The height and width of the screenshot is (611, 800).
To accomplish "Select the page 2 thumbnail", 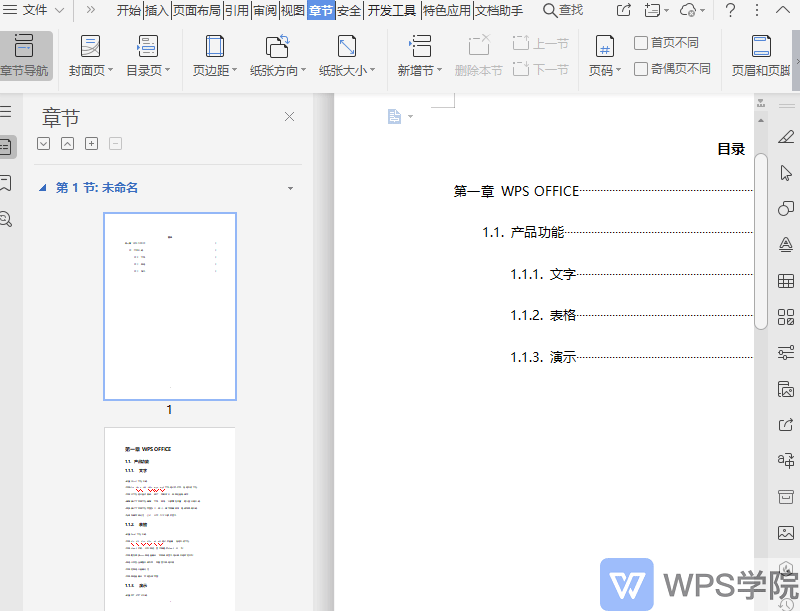I will [x=170, y=519].
